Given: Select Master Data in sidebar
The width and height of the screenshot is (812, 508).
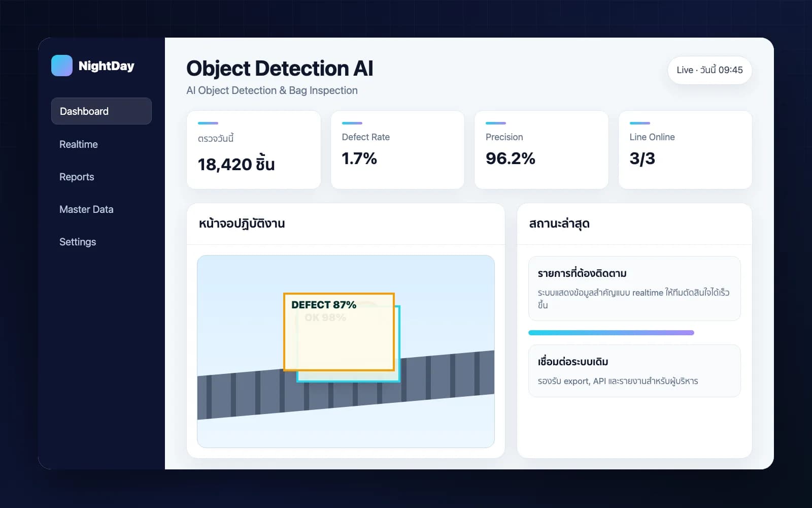Looking at the screenshot, I should pos(86,209).
